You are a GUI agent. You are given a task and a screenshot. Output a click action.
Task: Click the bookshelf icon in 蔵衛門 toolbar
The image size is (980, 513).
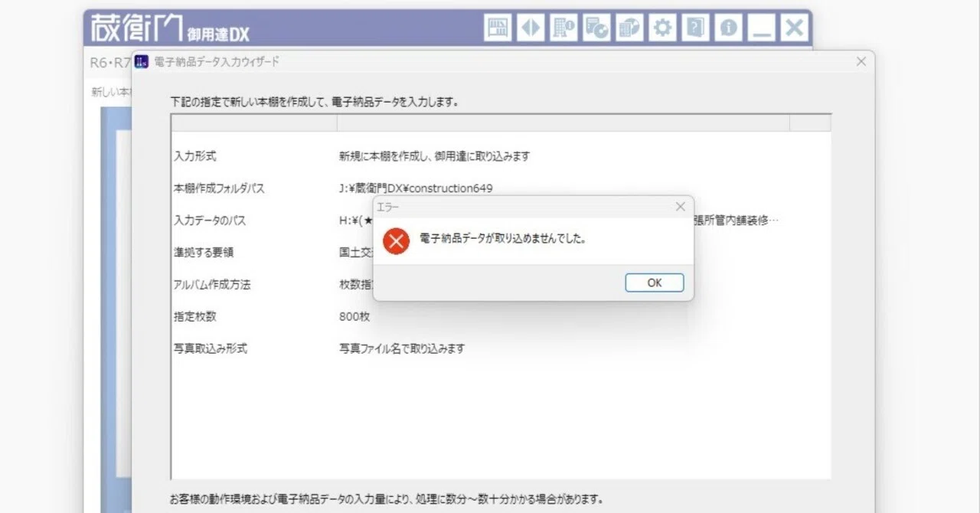pyautogui.click(x=498, y=28)
